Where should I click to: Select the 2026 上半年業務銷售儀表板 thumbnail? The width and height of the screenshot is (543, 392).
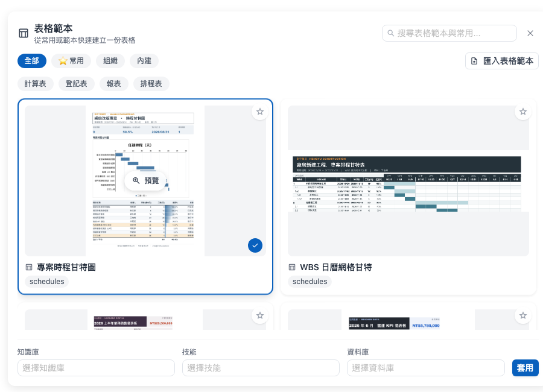coord(145,320)
